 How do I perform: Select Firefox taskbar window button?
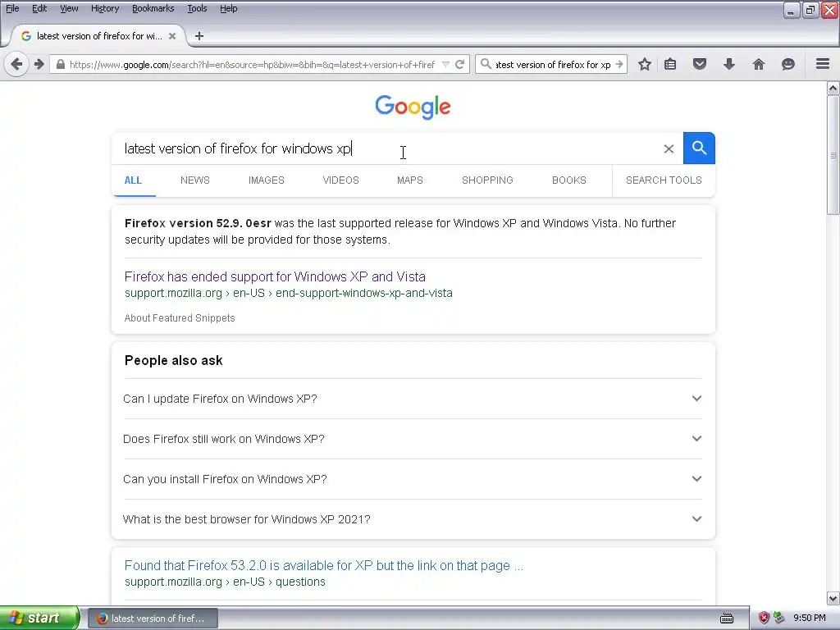153,619
